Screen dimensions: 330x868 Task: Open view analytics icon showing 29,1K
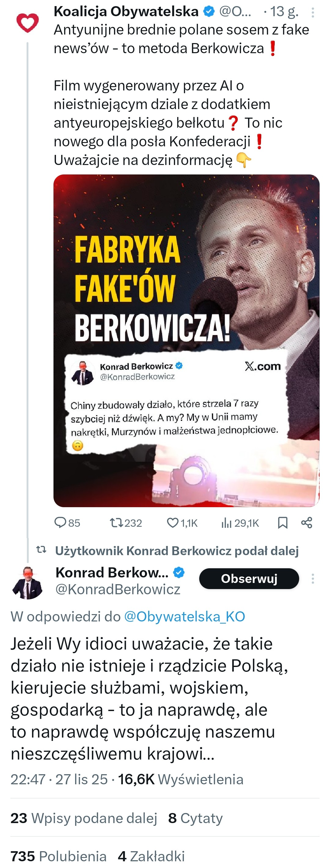coord(226,523)
